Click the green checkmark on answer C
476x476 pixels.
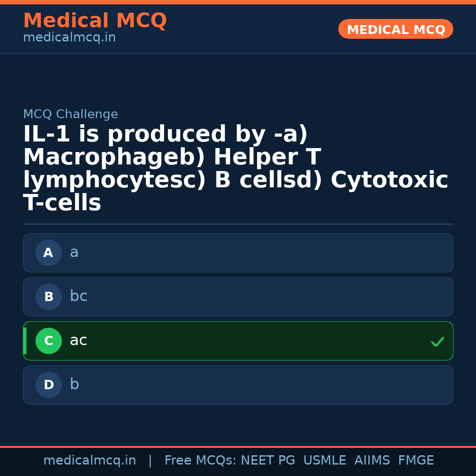click(437, 341)
